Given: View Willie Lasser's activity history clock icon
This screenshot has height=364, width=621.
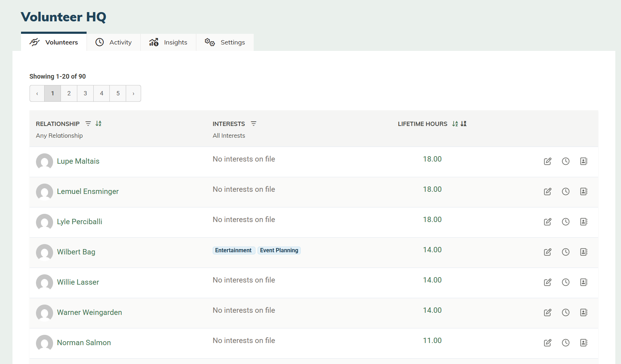Looking at the screenshot, I should click(566, 282).
